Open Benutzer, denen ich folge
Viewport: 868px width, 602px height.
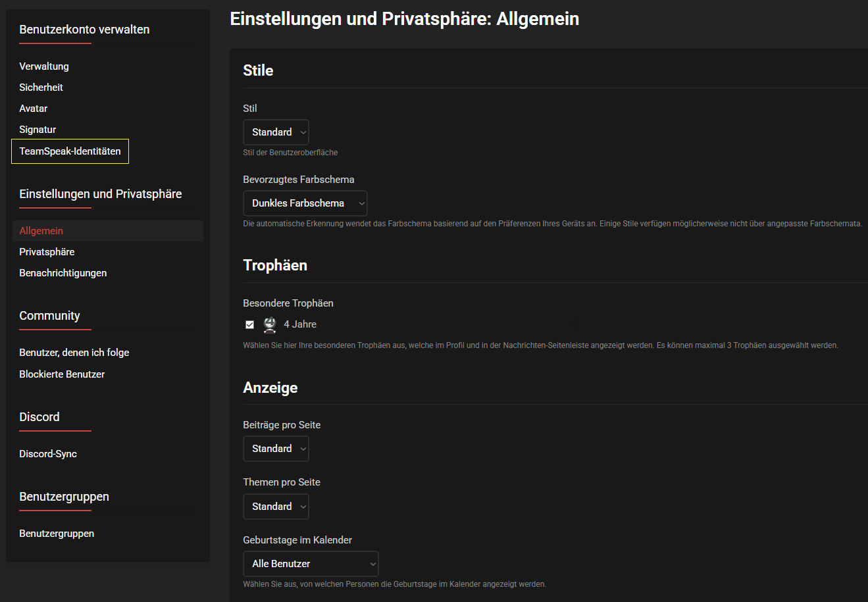[74, 353]
